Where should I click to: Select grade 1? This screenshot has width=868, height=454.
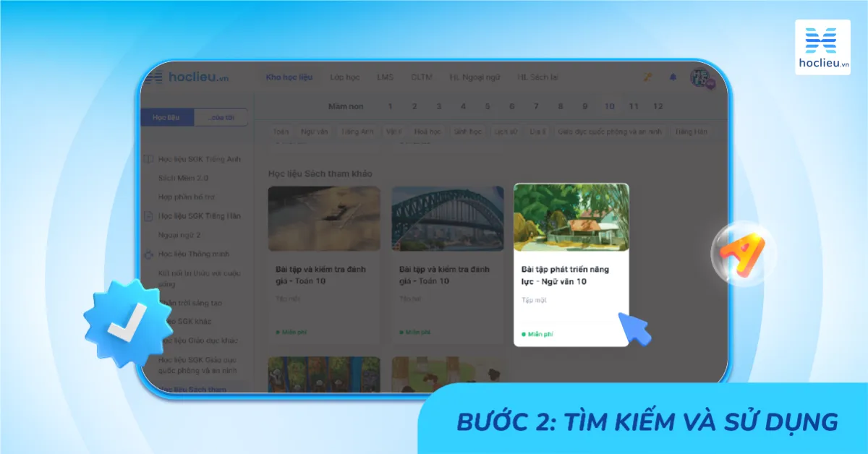(x=390, y=106)
